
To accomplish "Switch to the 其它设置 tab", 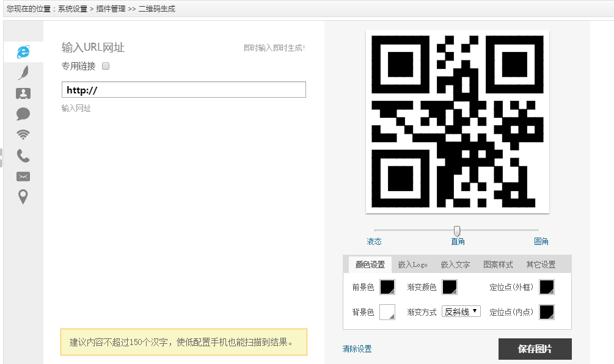I will click(541, 264).
